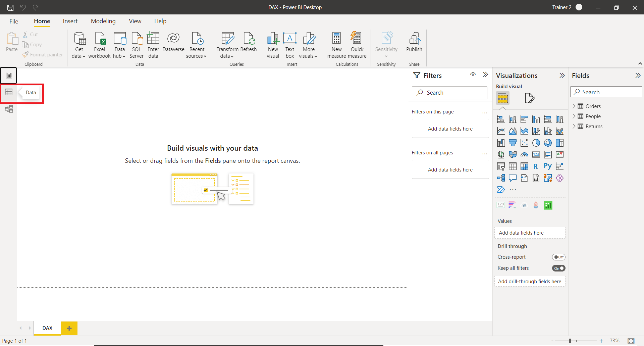This screenshot has height=346, width=644.
Task: Select the Pie chart visualization
Action: pyautogui.click(x=536, y=143)
